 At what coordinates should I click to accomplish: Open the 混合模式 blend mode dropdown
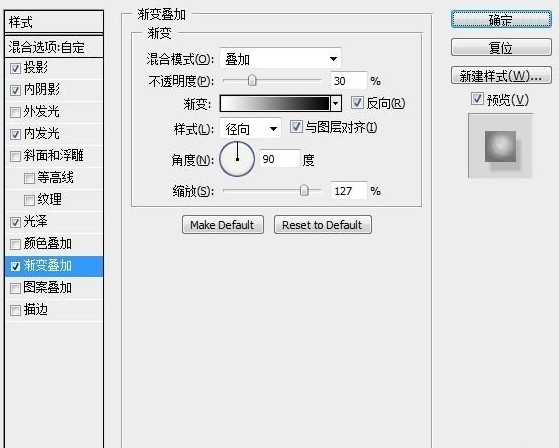[281, 58]
